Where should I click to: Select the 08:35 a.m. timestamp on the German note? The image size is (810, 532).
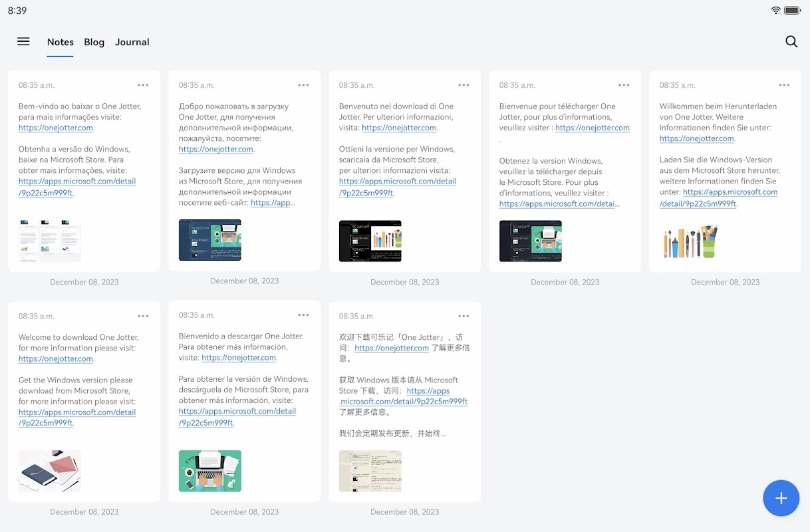pyautogui.click(x=678, y=85)
